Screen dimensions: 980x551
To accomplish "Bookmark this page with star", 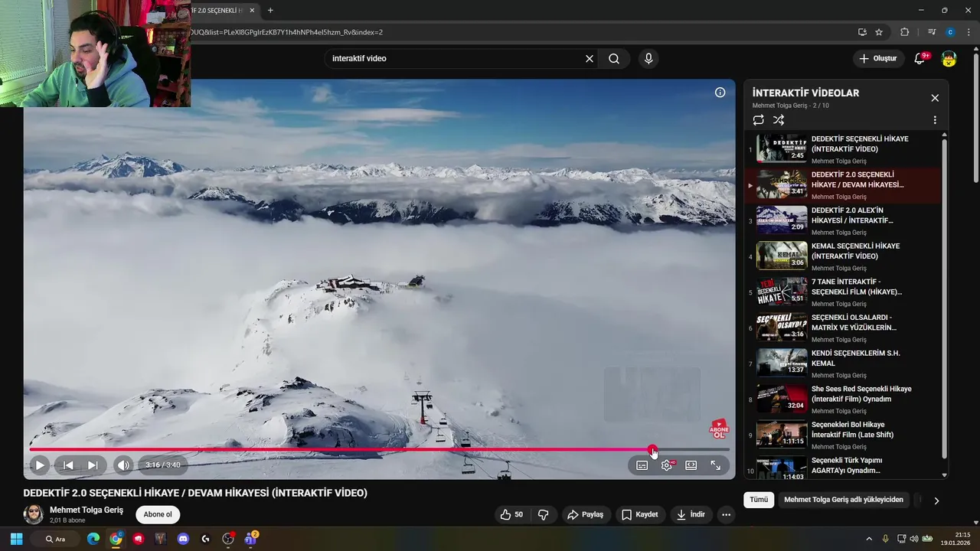I will [x=879, y=32].
